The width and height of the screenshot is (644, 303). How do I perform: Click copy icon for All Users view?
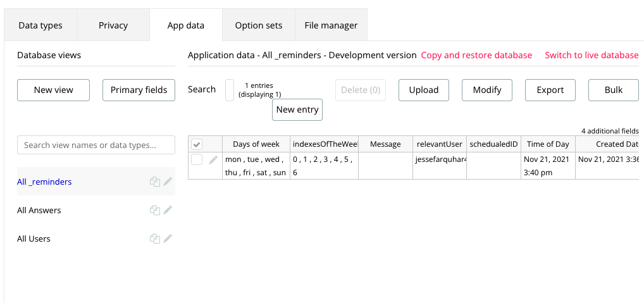[x=154, y=238]
